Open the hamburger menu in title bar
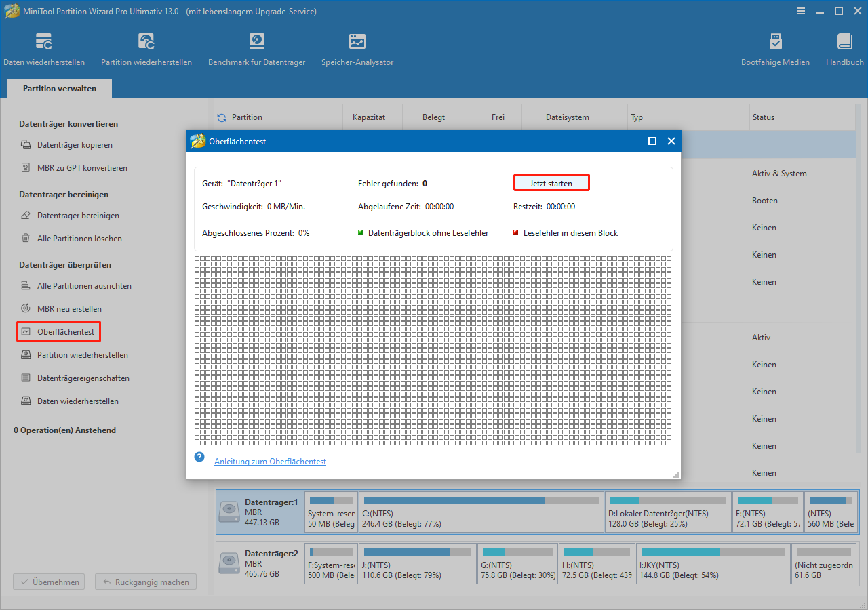Screen dimensions: 868x610 (x=801, y=11)
